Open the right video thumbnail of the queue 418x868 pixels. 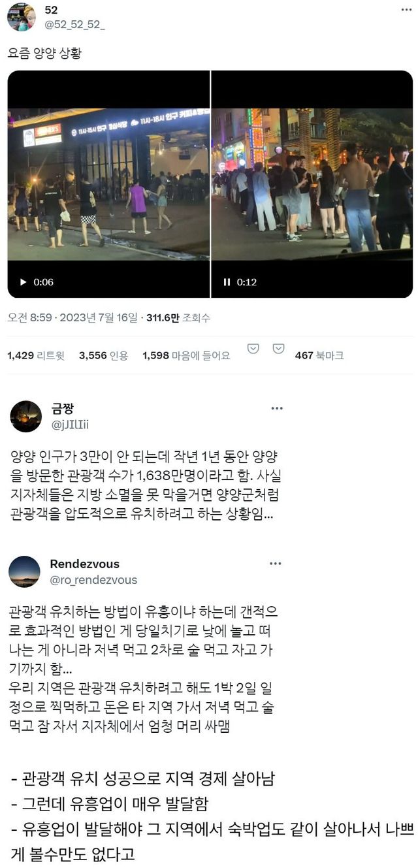click(x=312, y=184)
